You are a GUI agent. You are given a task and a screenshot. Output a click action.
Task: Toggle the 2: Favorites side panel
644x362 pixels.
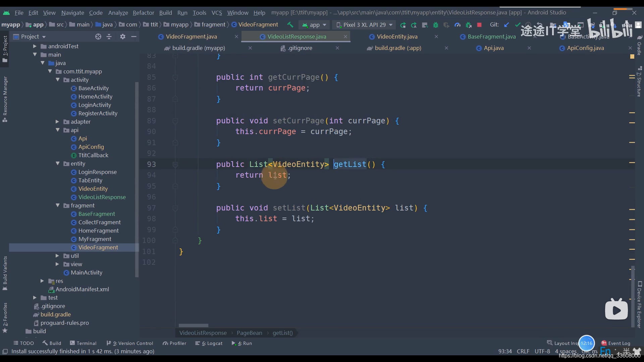[x=5, y=318]
